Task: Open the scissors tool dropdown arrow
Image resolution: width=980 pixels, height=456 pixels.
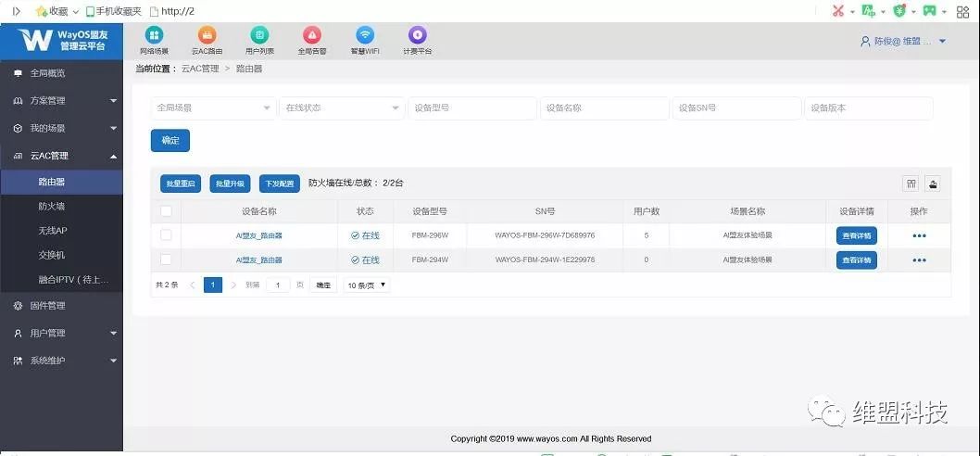Action: point(852,12)
